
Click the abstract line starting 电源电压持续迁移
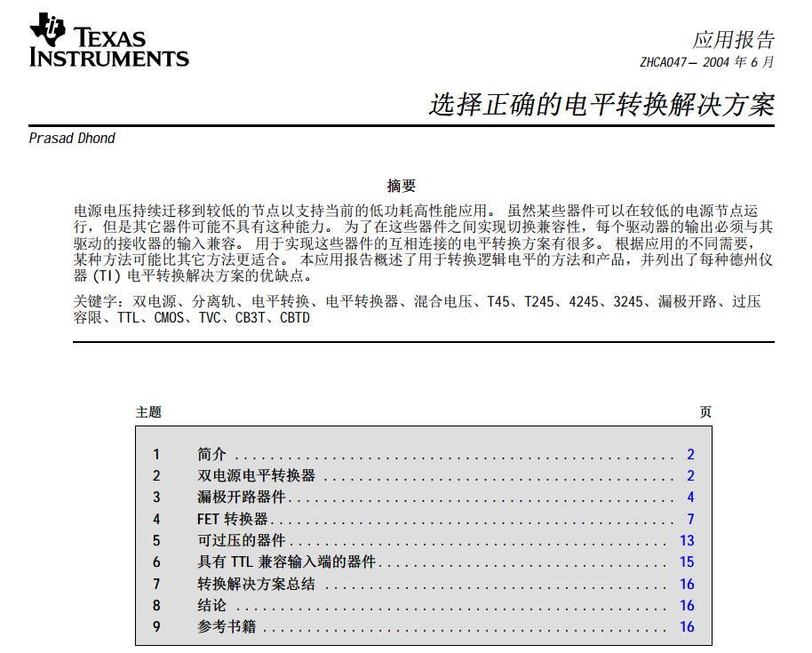[x=416, y=211]
